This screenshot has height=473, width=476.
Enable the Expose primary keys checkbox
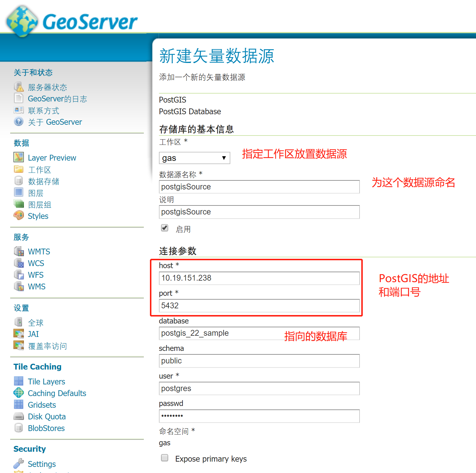(165, 458)
